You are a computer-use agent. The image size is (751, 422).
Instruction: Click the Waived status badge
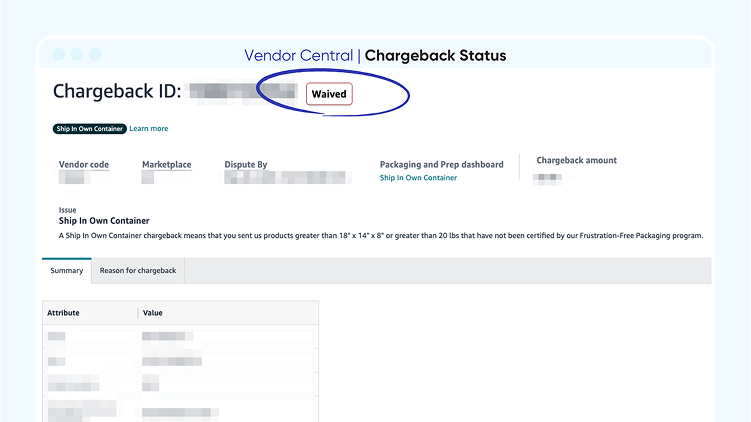329,94
